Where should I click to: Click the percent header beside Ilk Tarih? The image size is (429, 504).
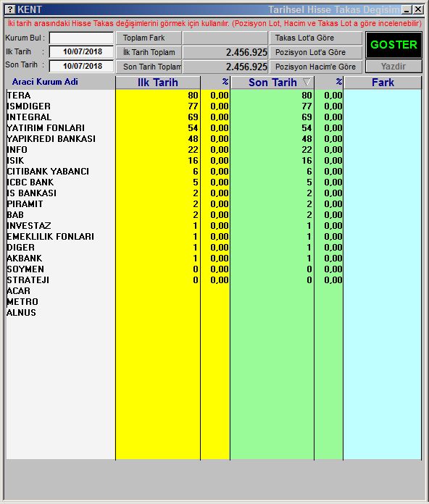(215, 83)
